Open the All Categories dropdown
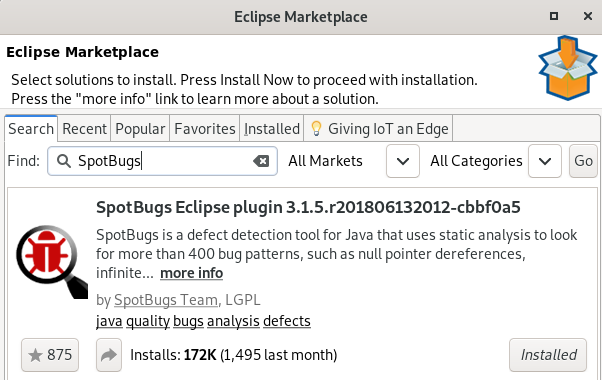 tap(545, 161)
